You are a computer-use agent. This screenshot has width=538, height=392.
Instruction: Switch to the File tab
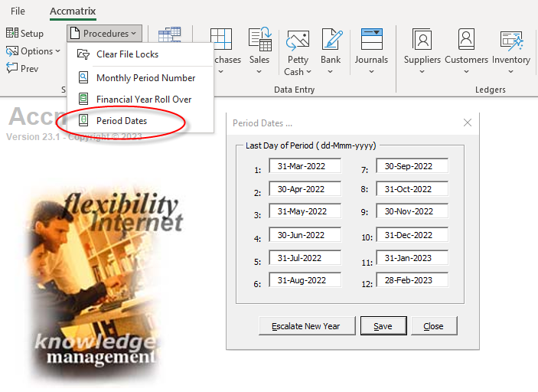(x=18, y=11)
